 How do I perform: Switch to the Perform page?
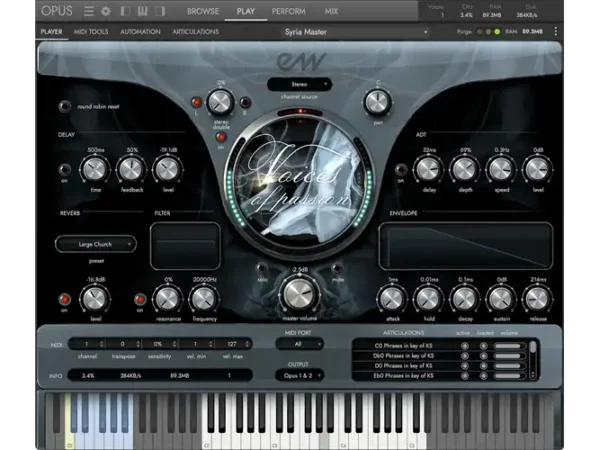(x=289, y=11)
